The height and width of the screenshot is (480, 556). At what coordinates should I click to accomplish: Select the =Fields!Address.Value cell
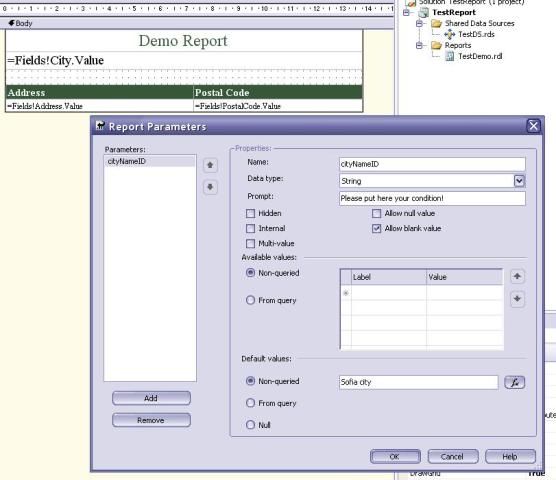99,106
